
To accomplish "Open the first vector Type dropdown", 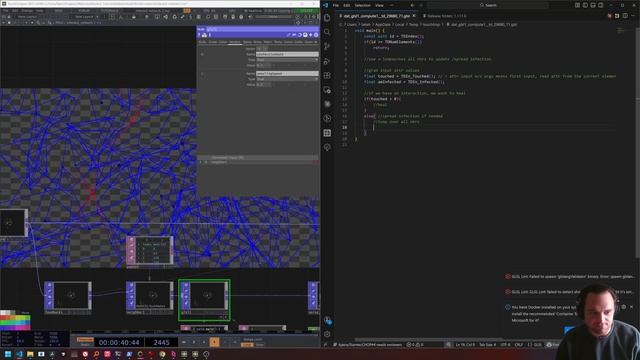I will pyautogui.click(x=287, y=60).
